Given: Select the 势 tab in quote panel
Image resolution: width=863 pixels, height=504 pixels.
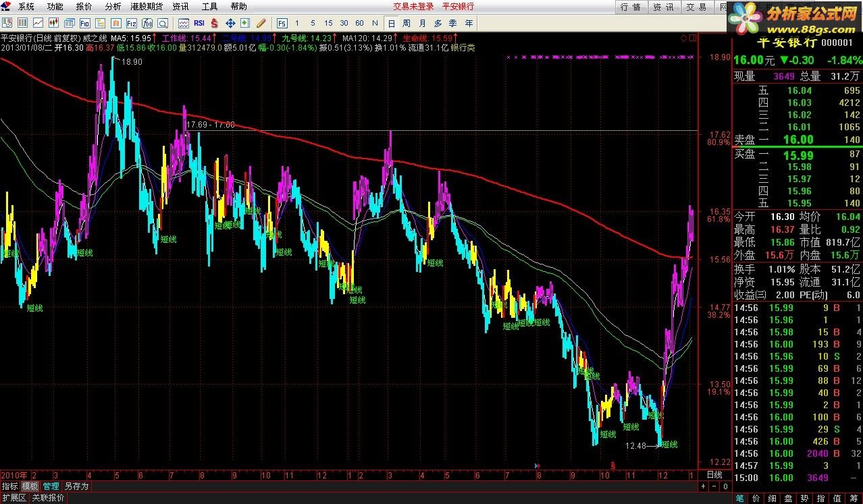Looking at the screenshot, I should click(x=805, y=498).
